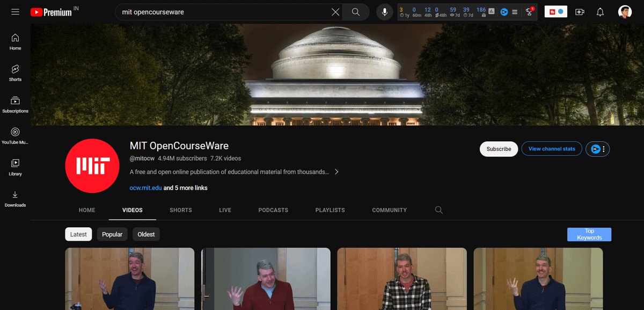This screenshot has height=310, width=644.
Task: Open the trophy achievements icon
Action: point(530,11)
